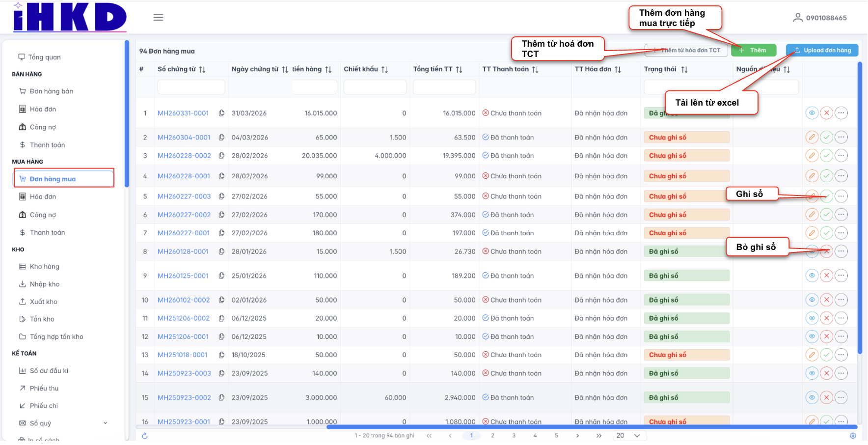Open the hamburger menu icon

pyautogui.click(x=158, y=18)
